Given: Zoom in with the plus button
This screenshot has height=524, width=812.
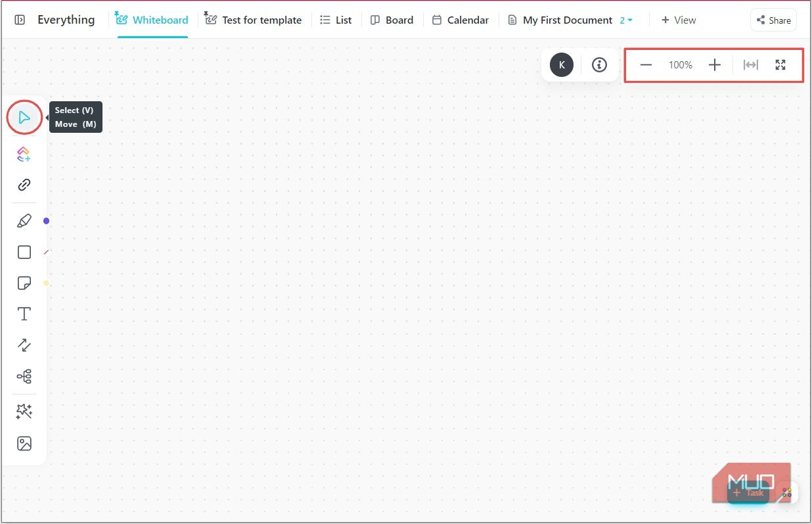Looking at the screenshot, I should click(715, 64).
